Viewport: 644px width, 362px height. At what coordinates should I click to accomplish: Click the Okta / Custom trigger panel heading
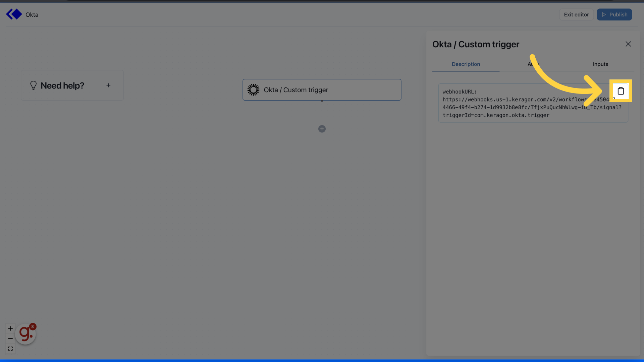[x=476, y=44]
